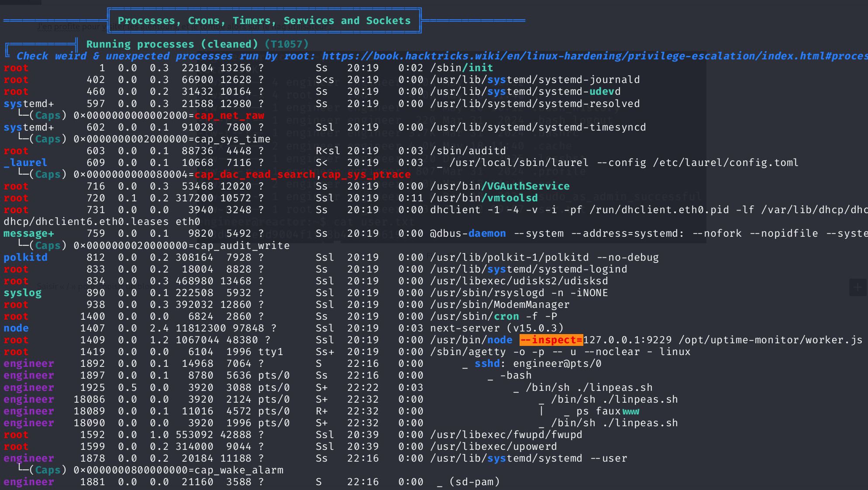Click the /sbin/auditd process entry

pyautogui.click(x=468, y=151)
